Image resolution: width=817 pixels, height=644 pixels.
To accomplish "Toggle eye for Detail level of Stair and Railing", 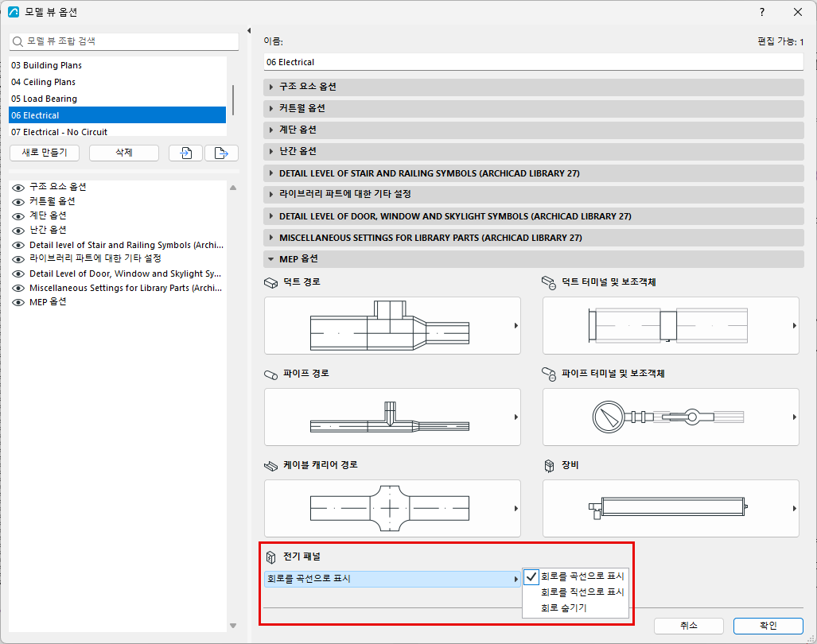I will 18,245.
